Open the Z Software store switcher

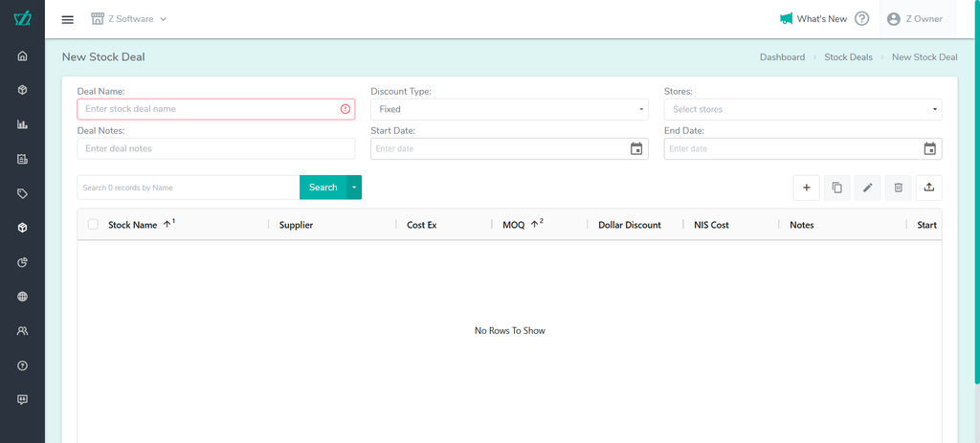129,19
